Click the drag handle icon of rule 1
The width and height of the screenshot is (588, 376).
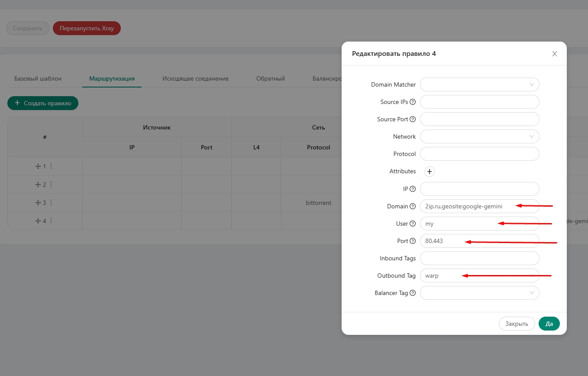38,165
